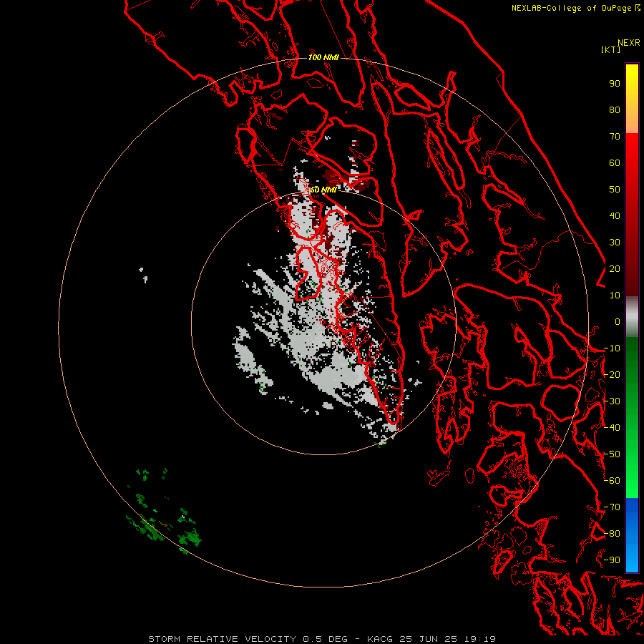
Task: Click the 0 value on velocity scale
Action: [618, 321]
